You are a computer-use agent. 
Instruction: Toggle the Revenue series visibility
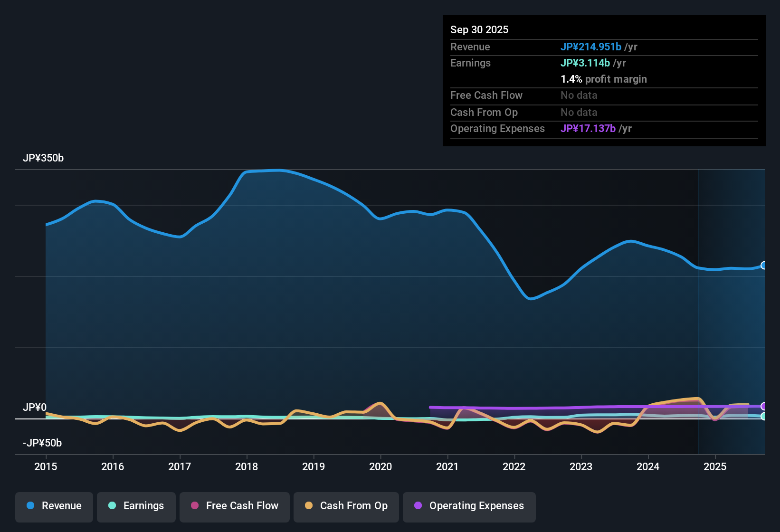[x=54, y=506]
